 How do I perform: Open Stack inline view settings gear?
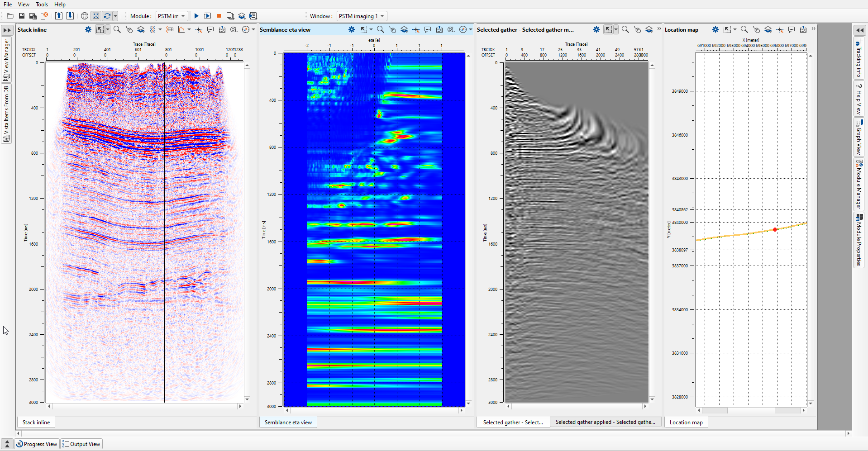tap(88, 29)
